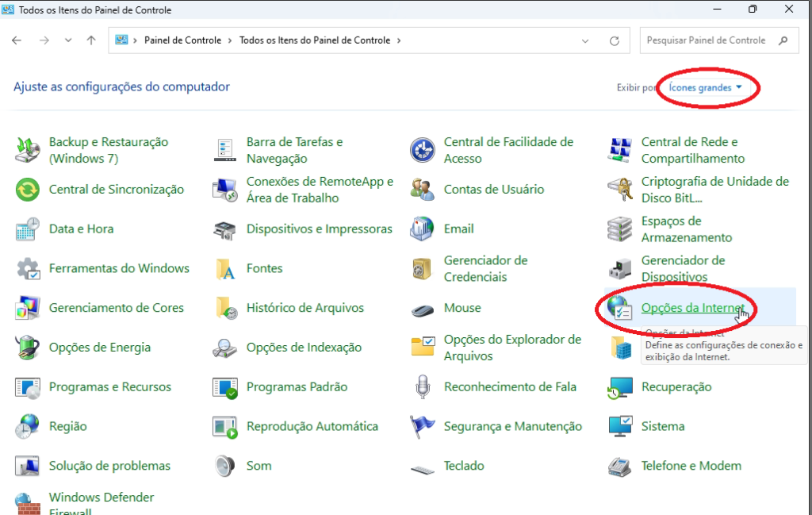Click the Fontes folder icon
Viewport: 812px width, 515px height.
[x=224, y=268]
